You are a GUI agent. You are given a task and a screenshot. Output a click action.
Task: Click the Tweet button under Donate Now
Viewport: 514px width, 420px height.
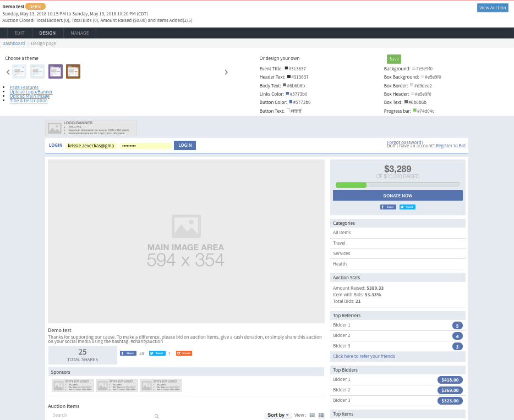(x=407, y=207)
